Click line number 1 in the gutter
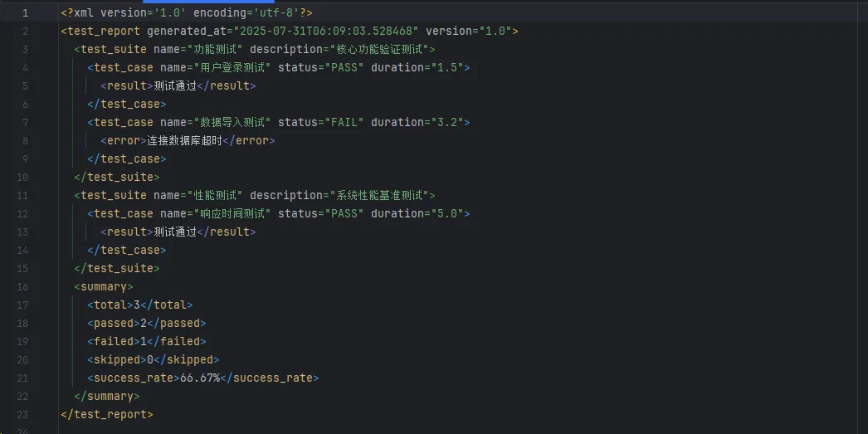Image resolution: width=868 pixels, height=434 pixels. (24, 13)
